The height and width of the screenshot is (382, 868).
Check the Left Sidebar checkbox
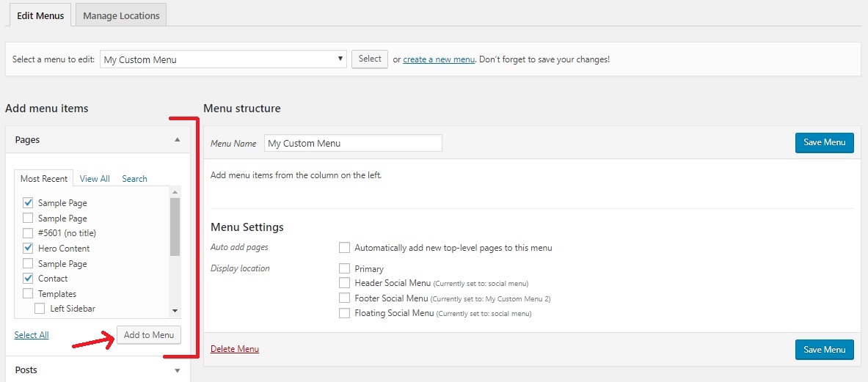pyautogui.click(x=40, y=309)
